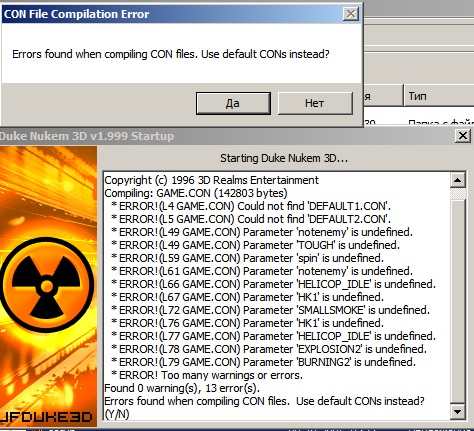
Task: Select the L61 'notenemy' is undefined error
Action: tap(262, 271)
